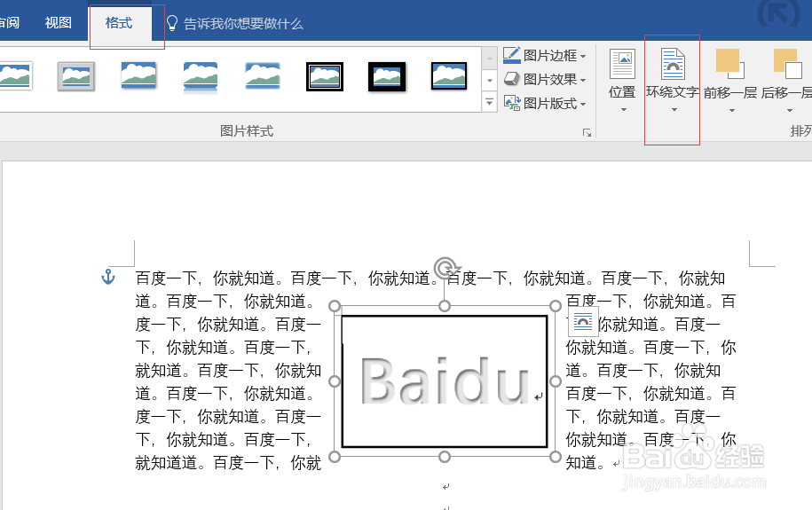Screen dimensions: 812x510
Task: Click the picture layout icon
Action: point(512,103)
